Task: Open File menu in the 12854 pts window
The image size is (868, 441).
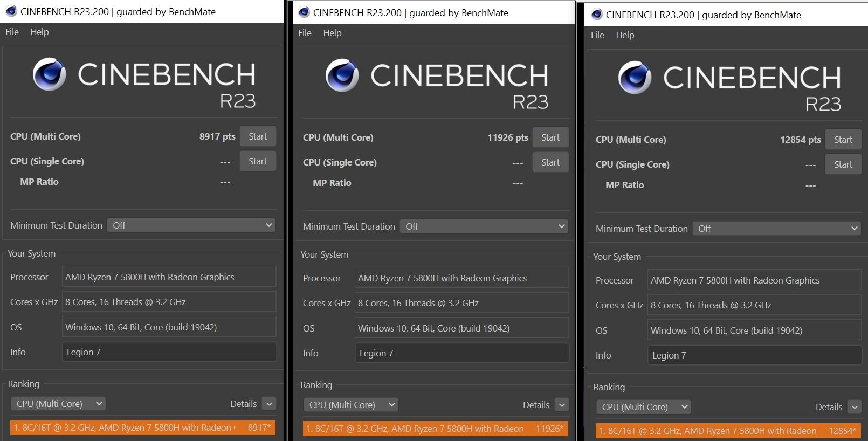Action: [597, 35]
